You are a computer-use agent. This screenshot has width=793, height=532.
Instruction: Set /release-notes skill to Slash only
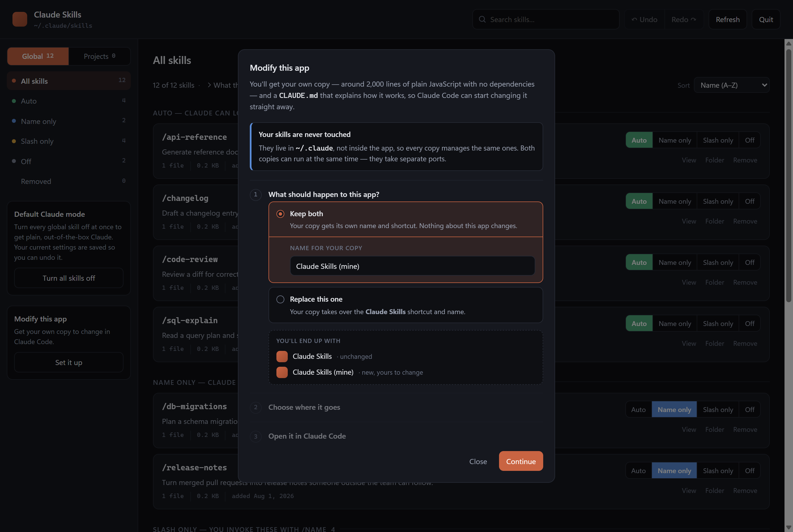pyautogui.click(x=718, y=471)
